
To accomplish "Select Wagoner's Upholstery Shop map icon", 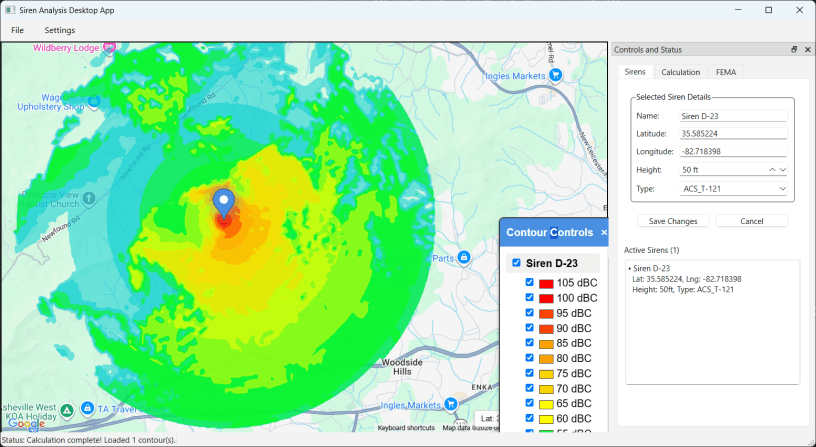I will point(94,100).
